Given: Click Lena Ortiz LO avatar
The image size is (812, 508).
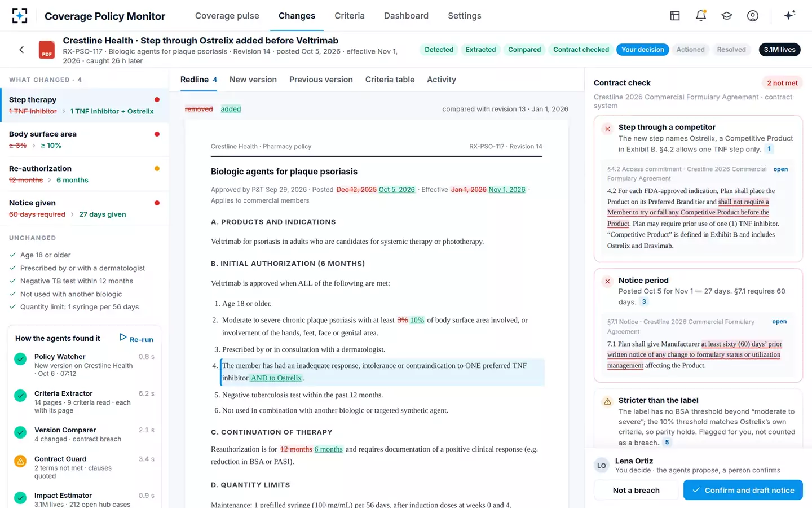Looking at the screenshot, I should [602, 466].
